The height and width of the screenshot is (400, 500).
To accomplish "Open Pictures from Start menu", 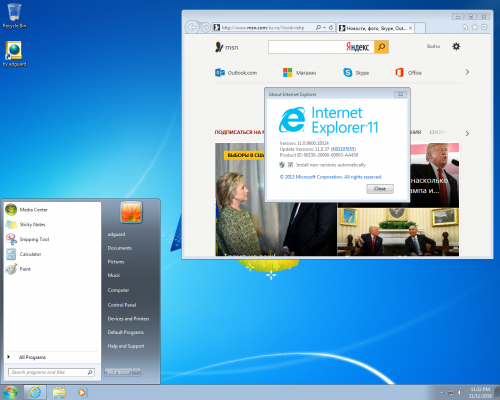I will click(116, 262).
